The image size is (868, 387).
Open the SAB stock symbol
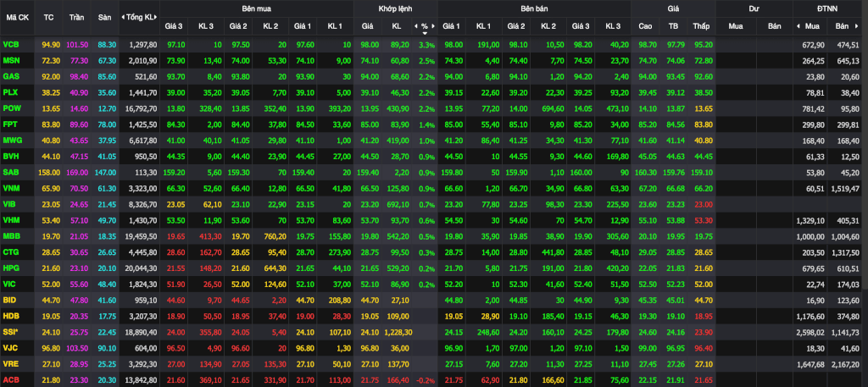click(11, 172)
